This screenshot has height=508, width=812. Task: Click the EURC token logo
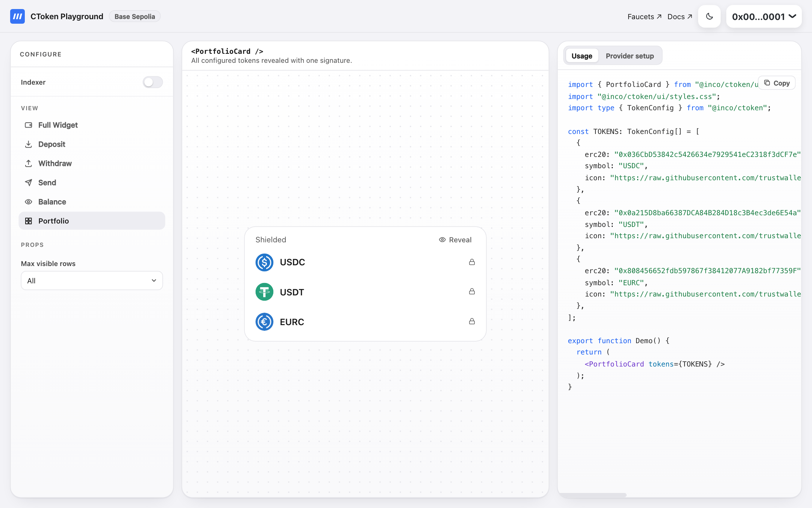coord(264,322)
